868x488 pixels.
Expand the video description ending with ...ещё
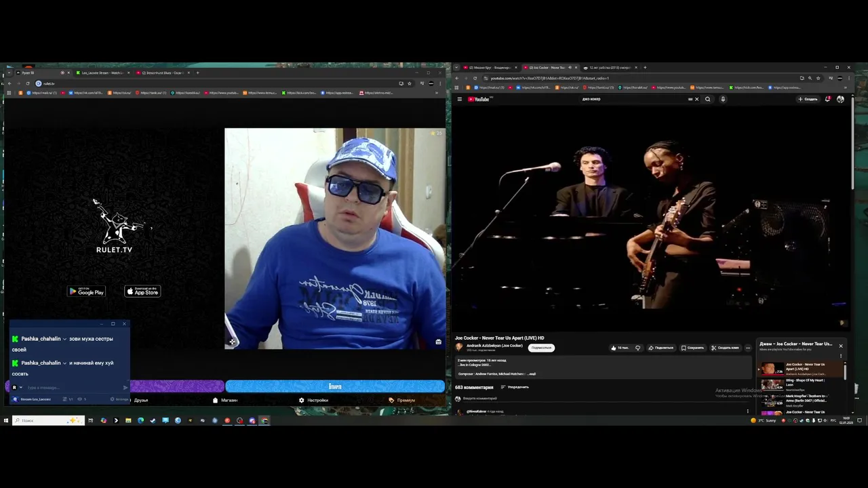pyautogui.click(x=532, y=373)
